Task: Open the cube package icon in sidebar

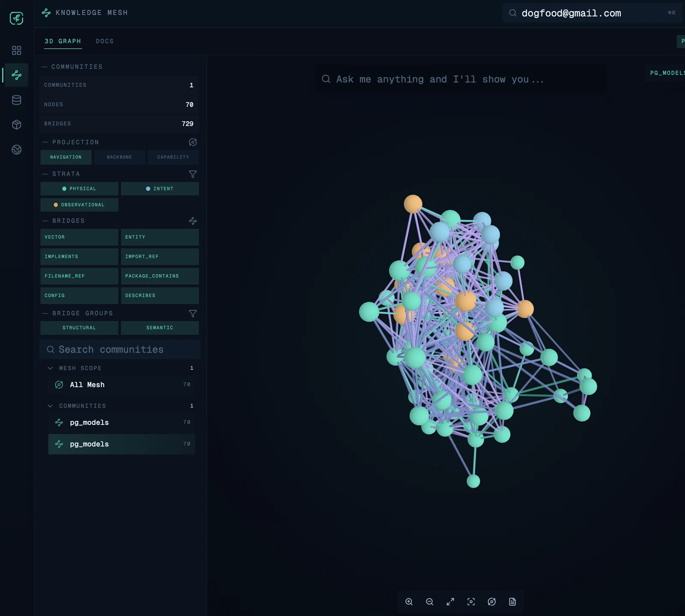Action: (17, 125)
